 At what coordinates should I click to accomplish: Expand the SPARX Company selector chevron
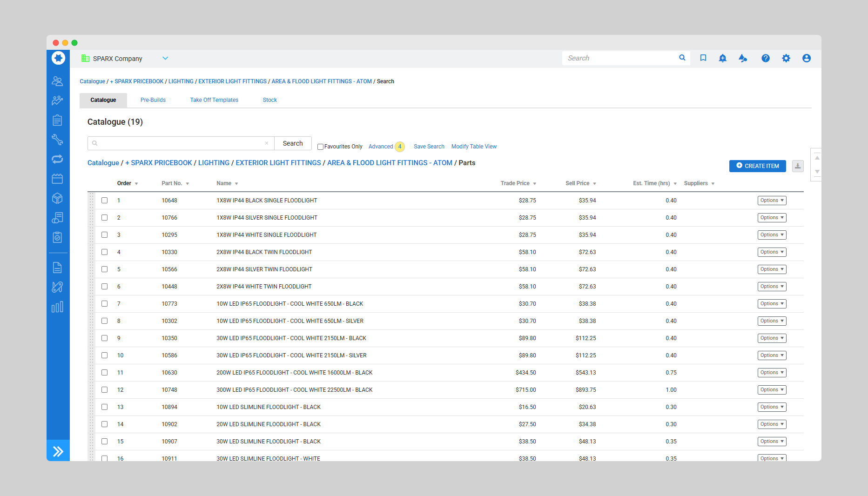pos(165,58)
